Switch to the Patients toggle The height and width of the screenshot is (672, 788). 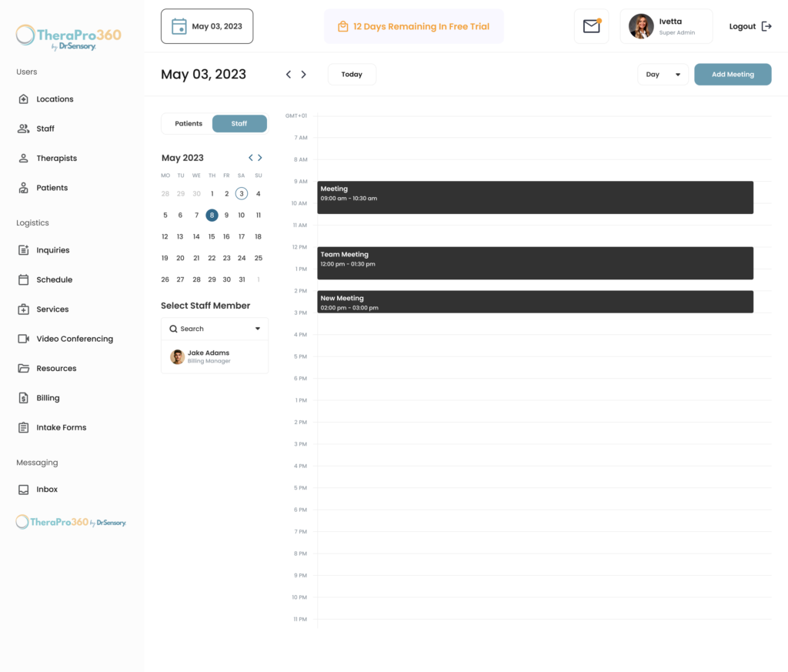point(189,124)
